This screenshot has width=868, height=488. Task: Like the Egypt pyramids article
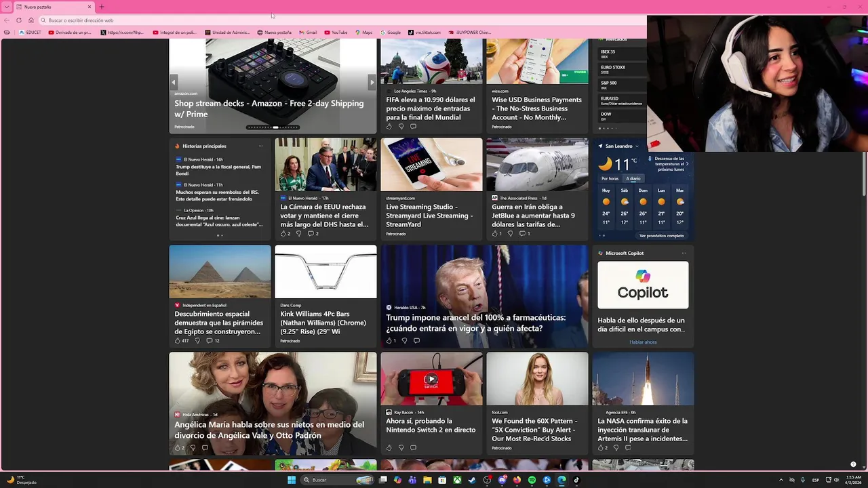(181, 340)
